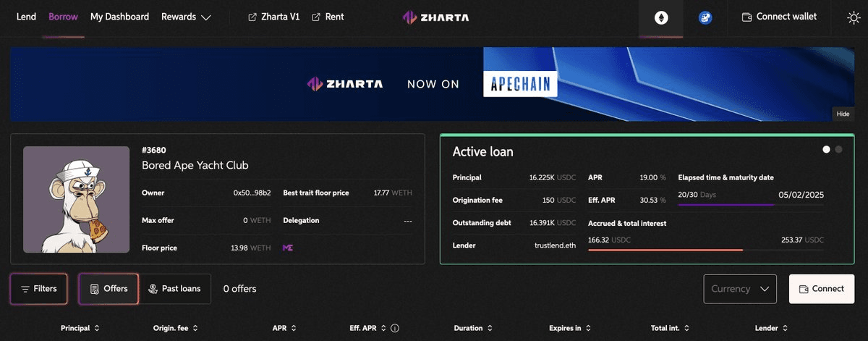Click Connect button beside Currency
This screenshot has height=341, width=868.
coord(822,289)
